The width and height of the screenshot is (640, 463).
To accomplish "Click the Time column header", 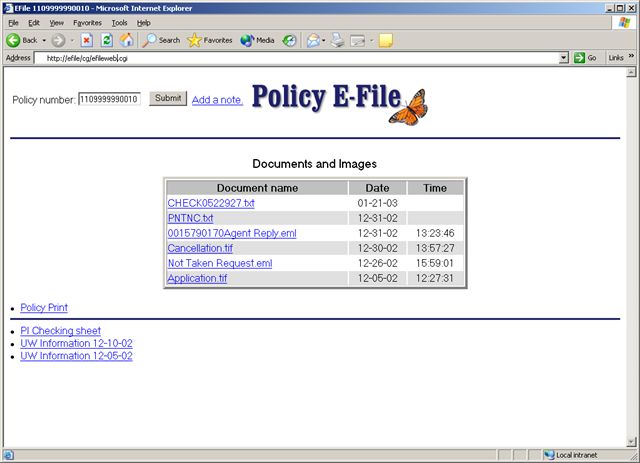I will pos(435,188).
